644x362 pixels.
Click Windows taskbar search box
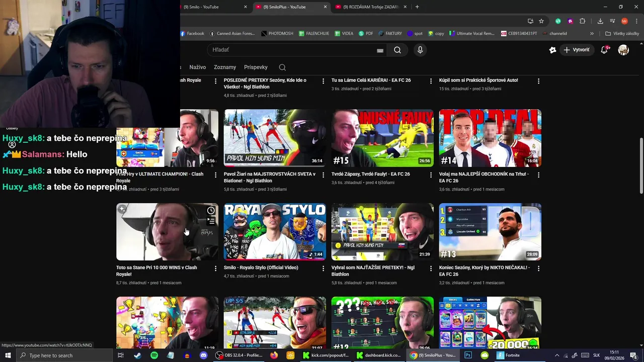point(64,355)
